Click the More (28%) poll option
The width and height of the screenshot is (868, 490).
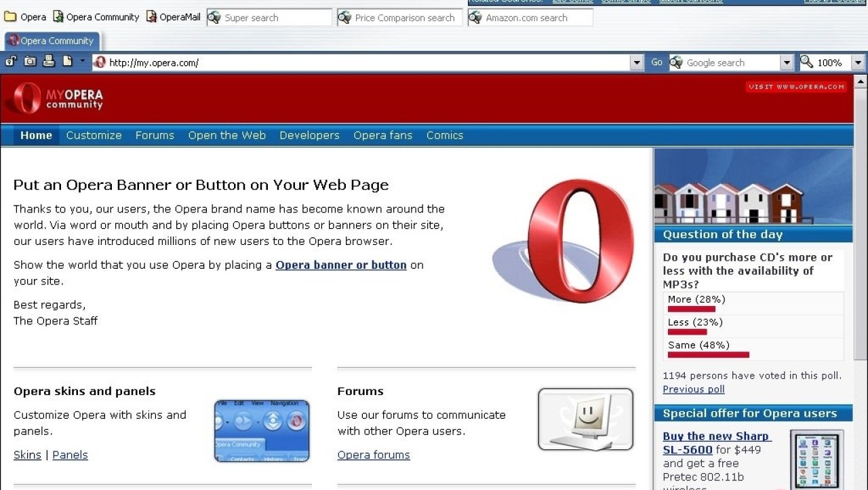click(696, 299)
